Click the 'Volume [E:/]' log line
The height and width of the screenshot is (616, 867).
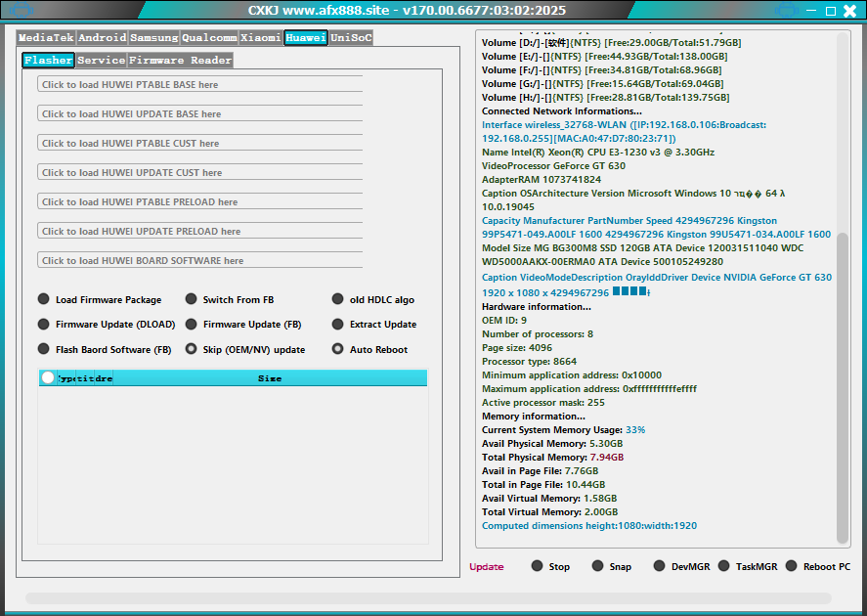tap(604, 57)
